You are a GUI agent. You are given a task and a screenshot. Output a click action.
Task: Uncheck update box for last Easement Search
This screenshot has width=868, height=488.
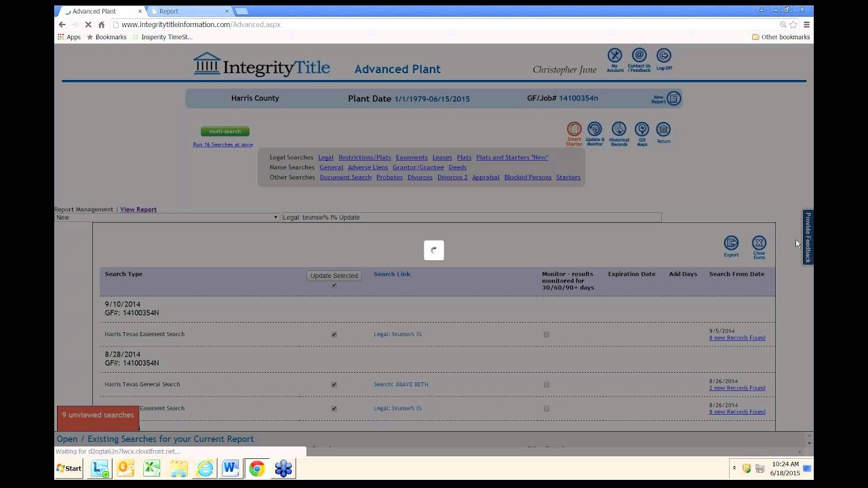tap(334, 409)
